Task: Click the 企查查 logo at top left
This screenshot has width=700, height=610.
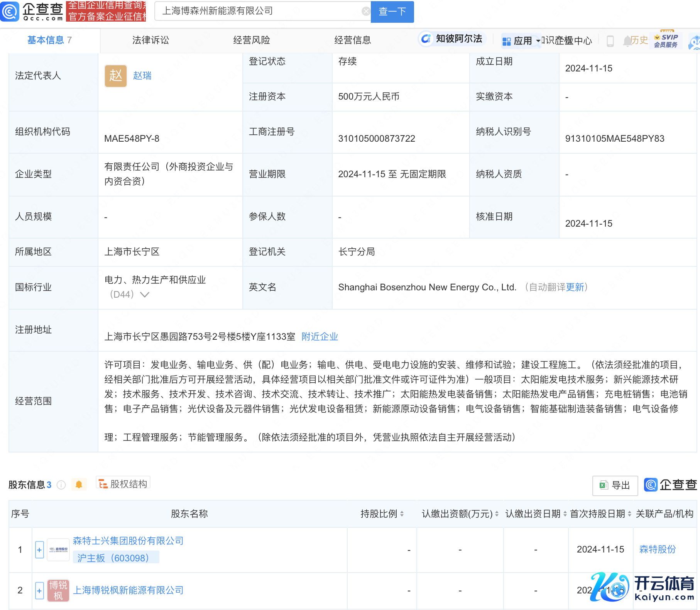Action: pos(32,12)
